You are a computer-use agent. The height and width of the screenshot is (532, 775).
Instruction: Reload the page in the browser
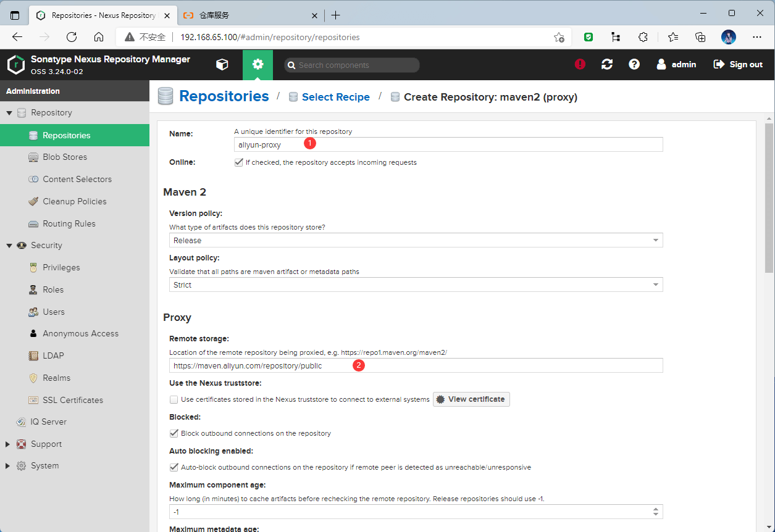tap(72, 37)
